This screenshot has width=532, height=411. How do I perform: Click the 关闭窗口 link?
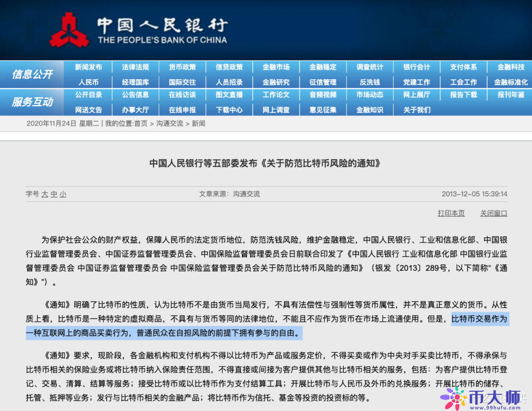pos(493,213)
